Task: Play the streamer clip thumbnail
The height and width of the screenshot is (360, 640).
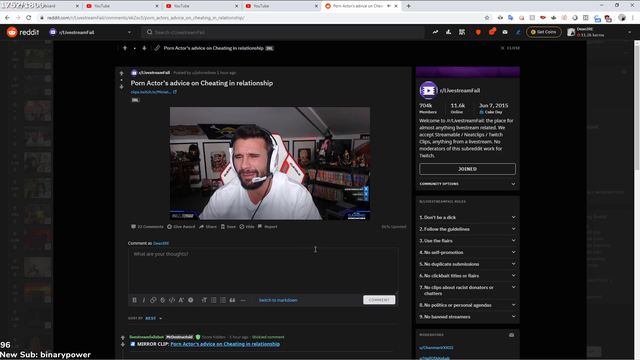Action: pos(270,163)
